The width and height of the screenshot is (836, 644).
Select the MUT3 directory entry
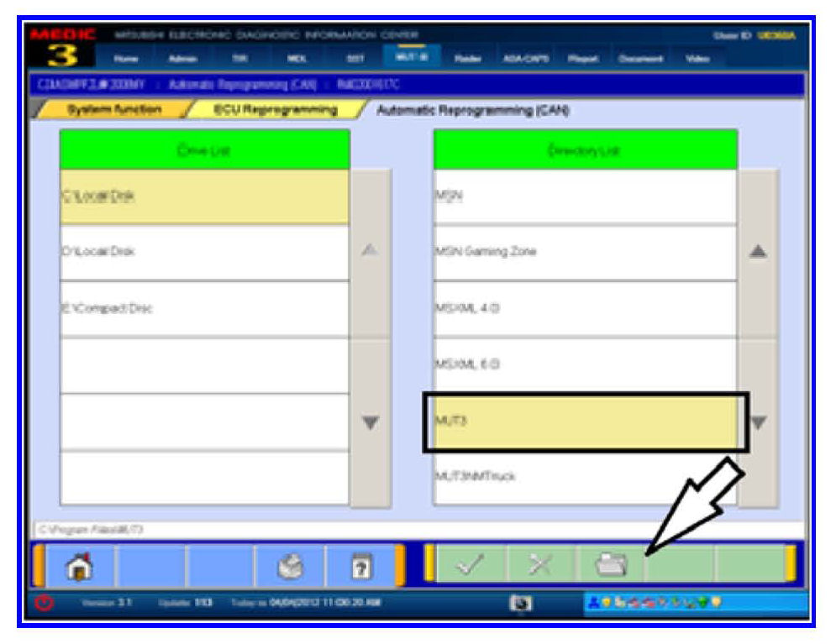[585, 421]
